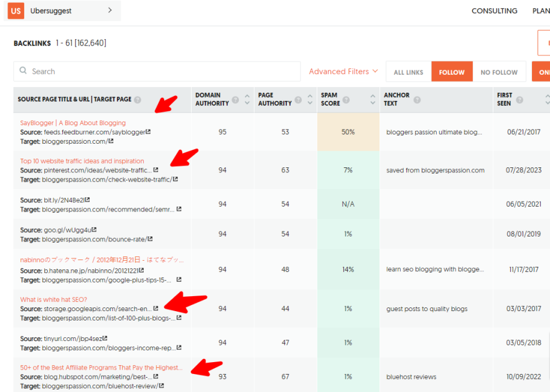Click page authority value 67

(285, 376)
